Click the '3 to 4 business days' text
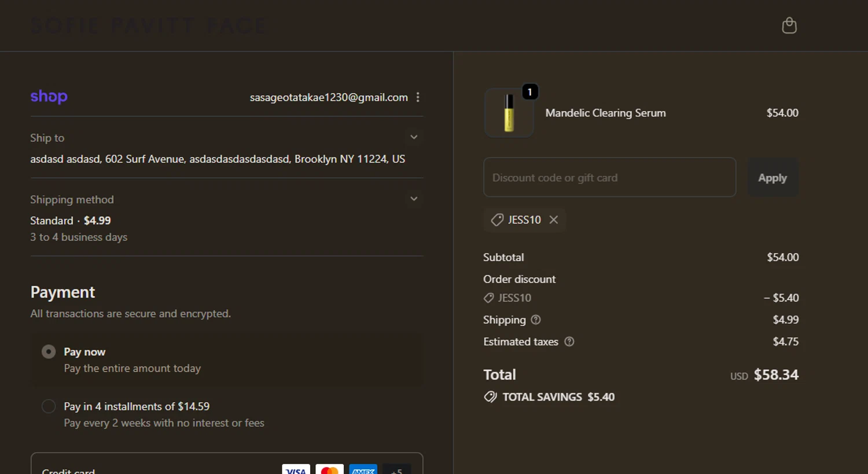The height and width of the screenshot is (474, 868). [x=79, y=237]
